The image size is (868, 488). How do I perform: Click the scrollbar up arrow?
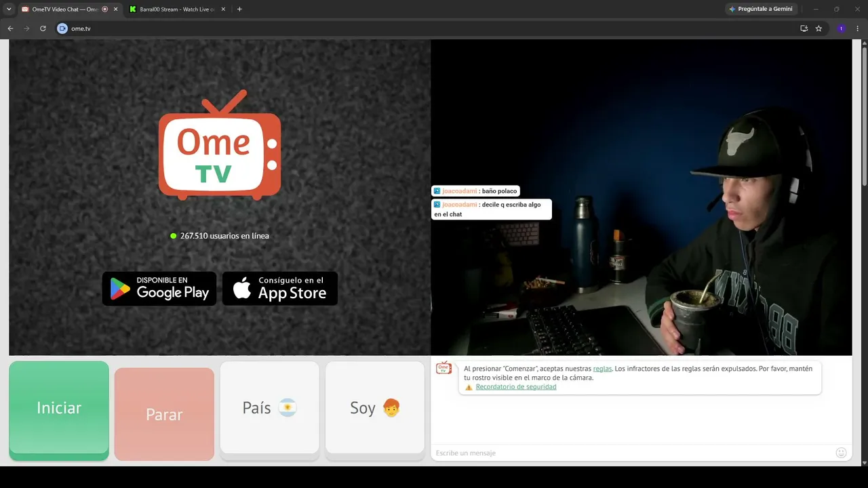click(865, 43)
